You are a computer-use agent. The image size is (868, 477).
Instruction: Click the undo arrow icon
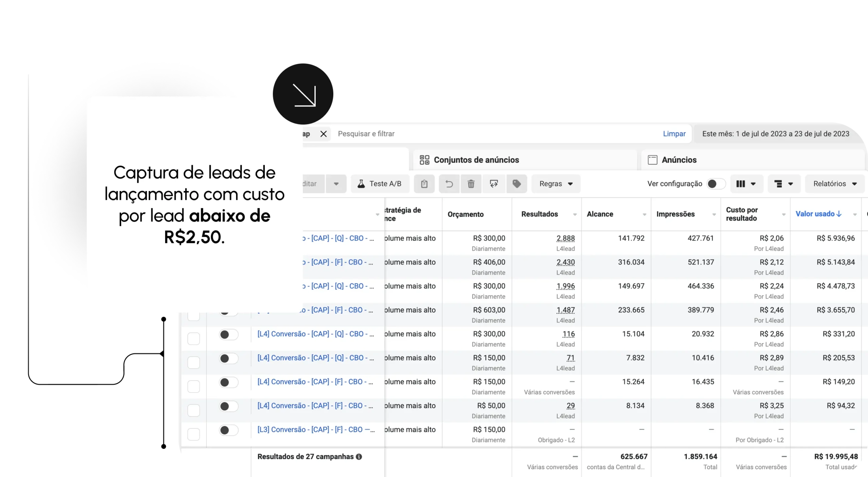pos(449,184)
